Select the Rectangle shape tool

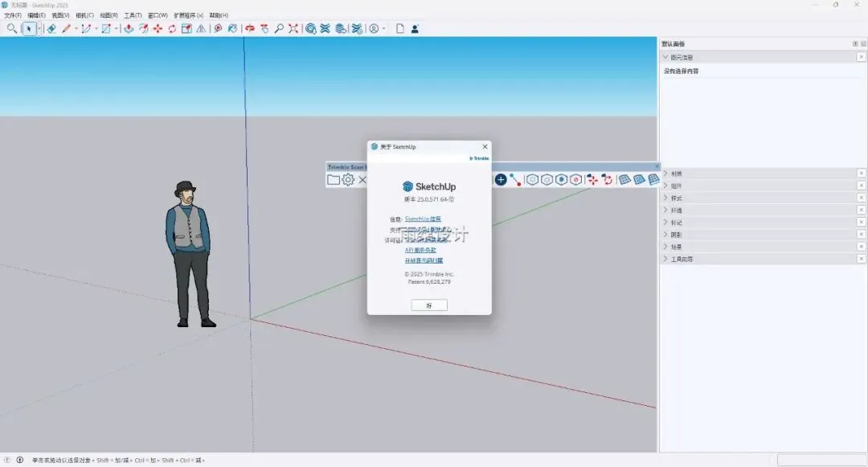pyautogui.click(x=106, y=29)
